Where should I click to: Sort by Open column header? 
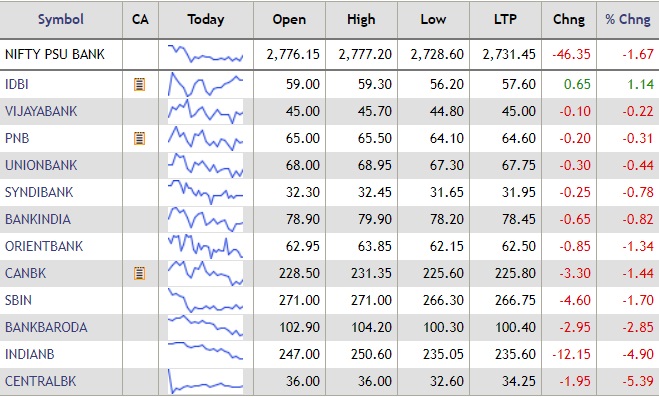pos(289,19)
